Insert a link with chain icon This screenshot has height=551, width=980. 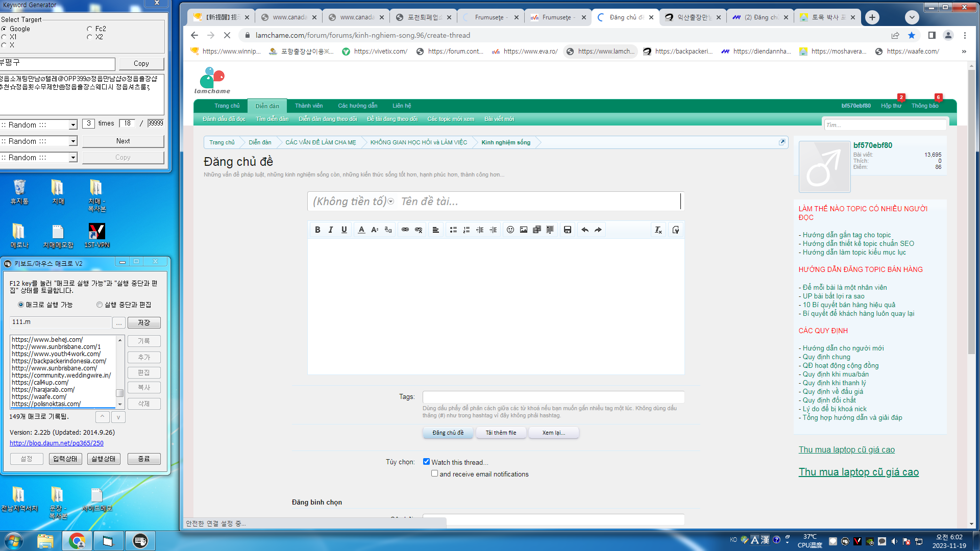tap(405, 230)
